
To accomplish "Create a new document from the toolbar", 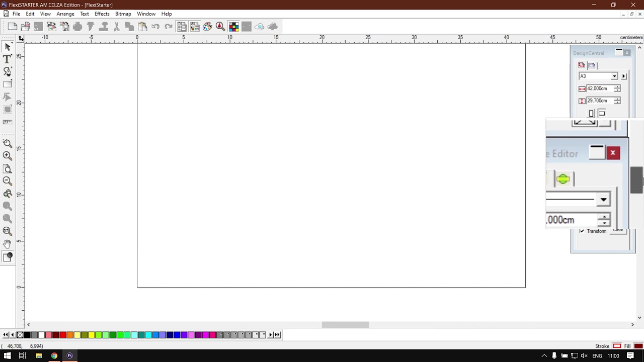I will (13, 27).
